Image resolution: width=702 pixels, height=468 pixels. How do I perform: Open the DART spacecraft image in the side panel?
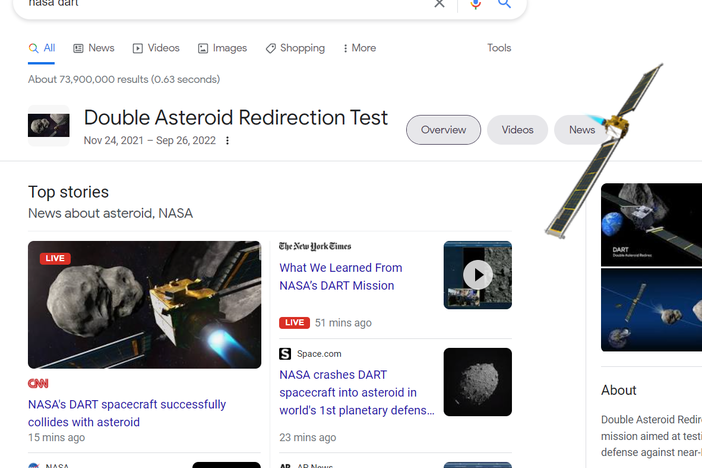click(x=651, y=225)
